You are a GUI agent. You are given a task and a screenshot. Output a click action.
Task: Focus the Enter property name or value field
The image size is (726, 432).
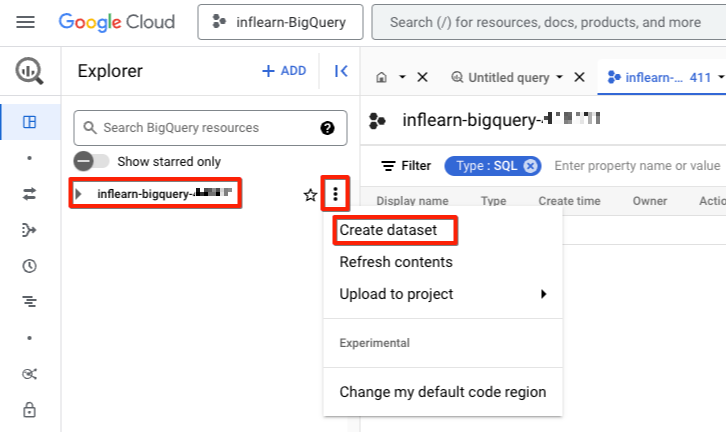point(637,166)
